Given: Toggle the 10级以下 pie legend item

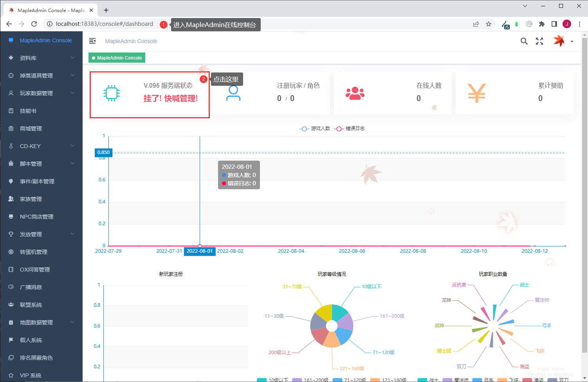Looking at the screenshot, I should (272, 380).
